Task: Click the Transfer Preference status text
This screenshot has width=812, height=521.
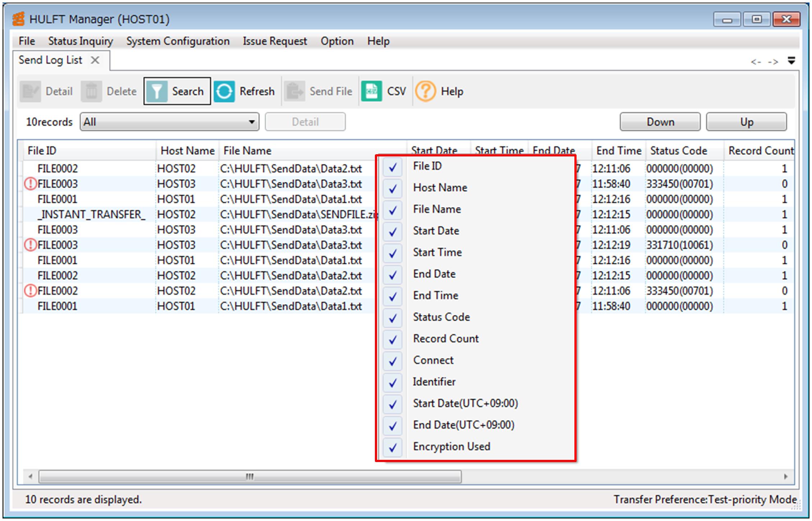Action: click(705, 499)
